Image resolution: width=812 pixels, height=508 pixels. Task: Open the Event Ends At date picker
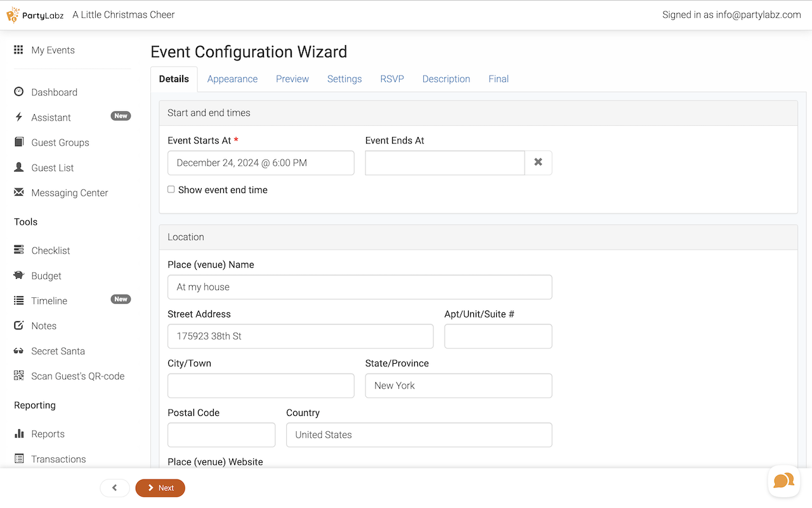(445, 163)
